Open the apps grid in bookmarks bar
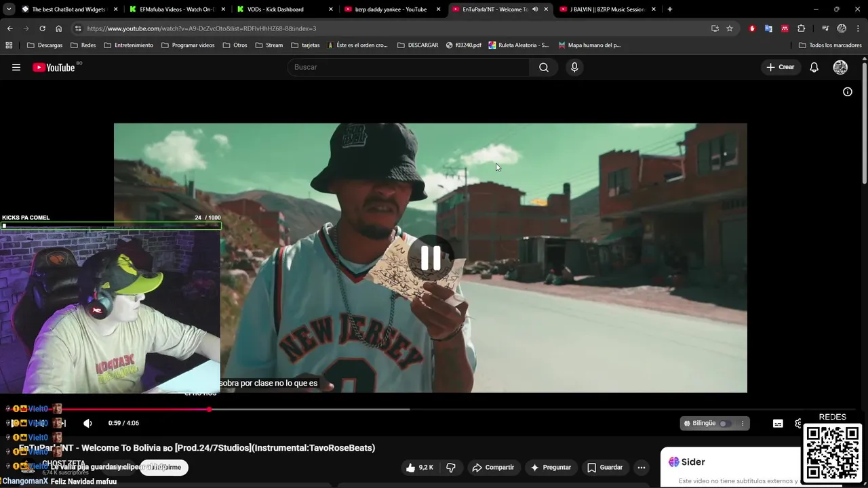This screenshot has height=488, width=868. click(9, 45)
